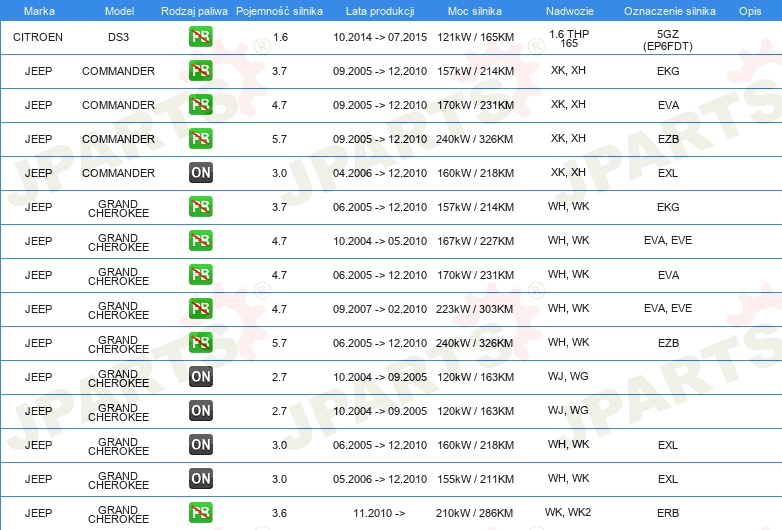Click the 167kW / 227KM power value
The width and height of the screenshot is (782, 530).
pyautogui.click(x=475, y=241)
